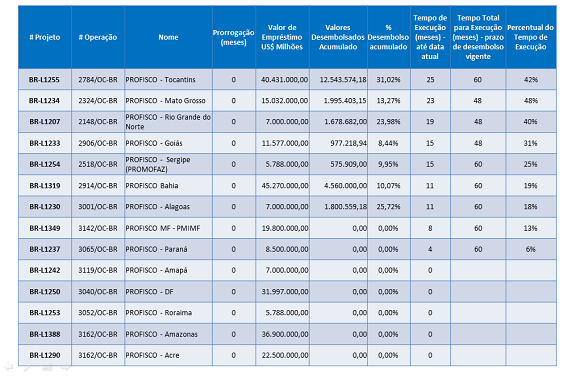Click the 'PROFISCO Bahia' name cell

point(168,186)
